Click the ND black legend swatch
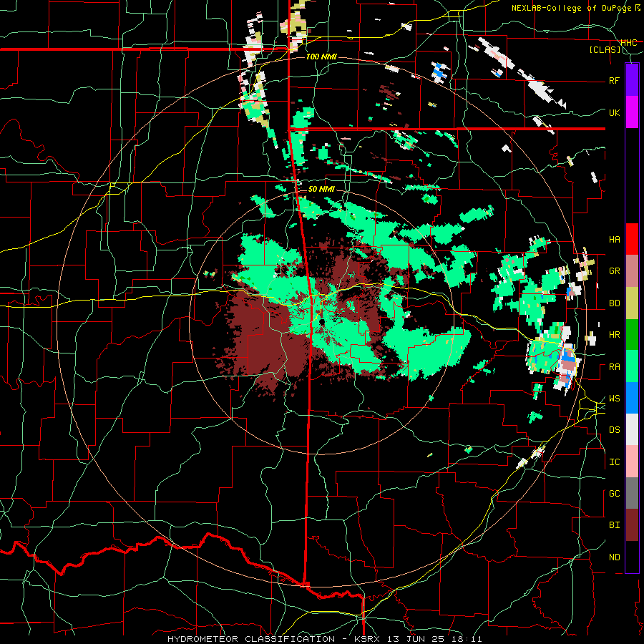This screenshot has width=644, height=644. click(632, 557)
